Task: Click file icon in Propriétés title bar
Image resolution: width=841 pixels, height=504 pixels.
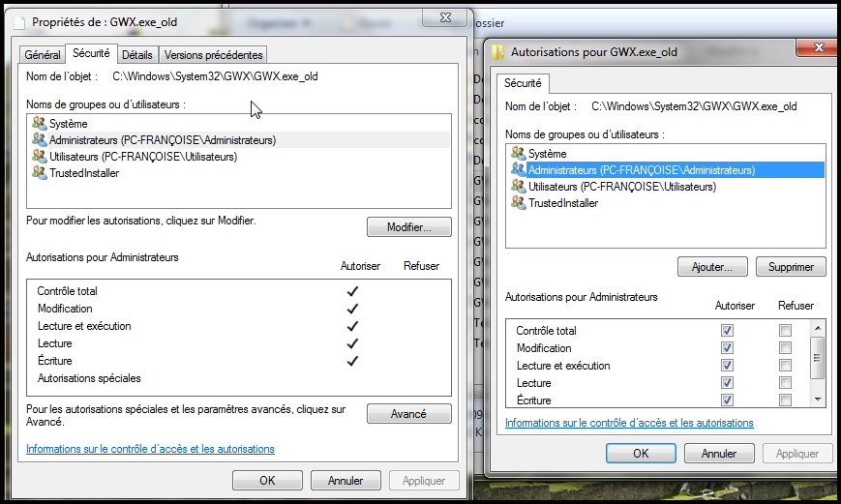Action: [19, 22]
